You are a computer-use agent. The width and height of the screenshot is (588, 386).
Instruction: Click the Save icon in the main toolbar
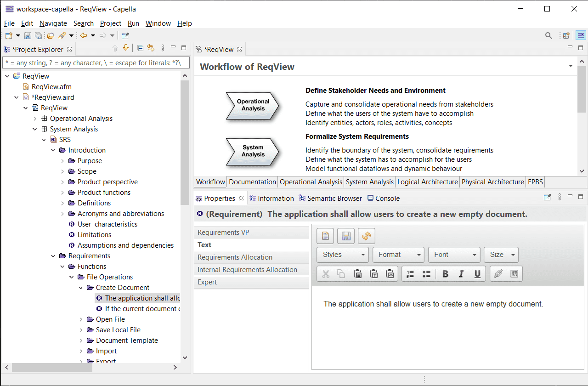pyautogui.click(x=28, y=36)
